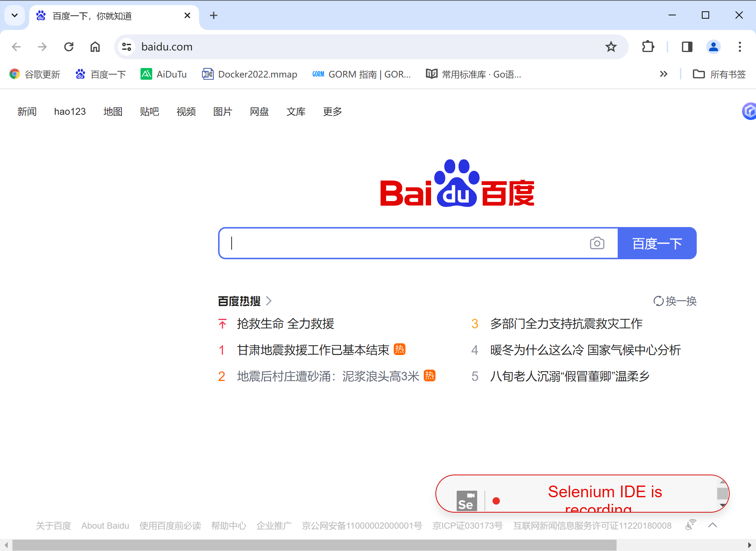This screenshot has width=756, height=551.
Task: Click the Selenium IDE Se icon
Action: coord(467,501)
